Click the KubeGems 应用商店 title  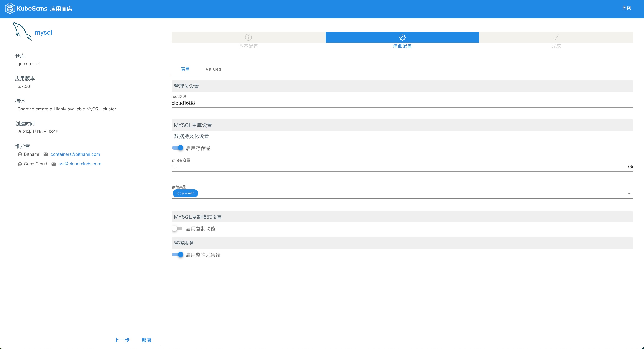point(45,8)
